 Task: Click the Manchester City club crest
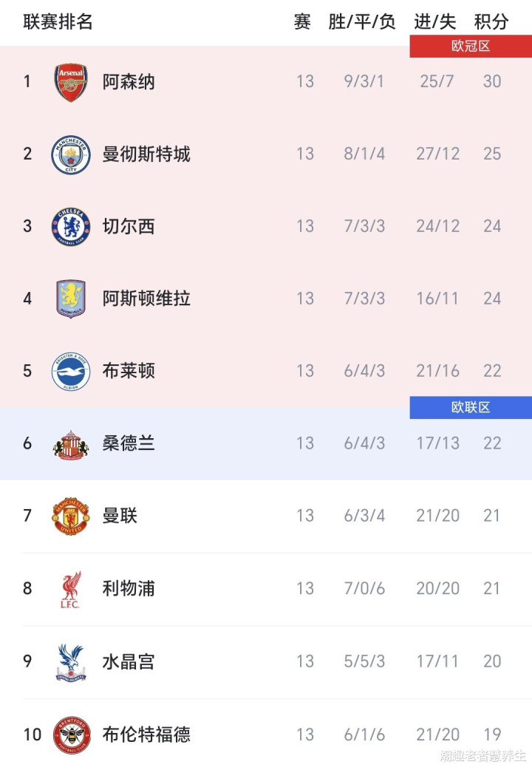[71, 154]
